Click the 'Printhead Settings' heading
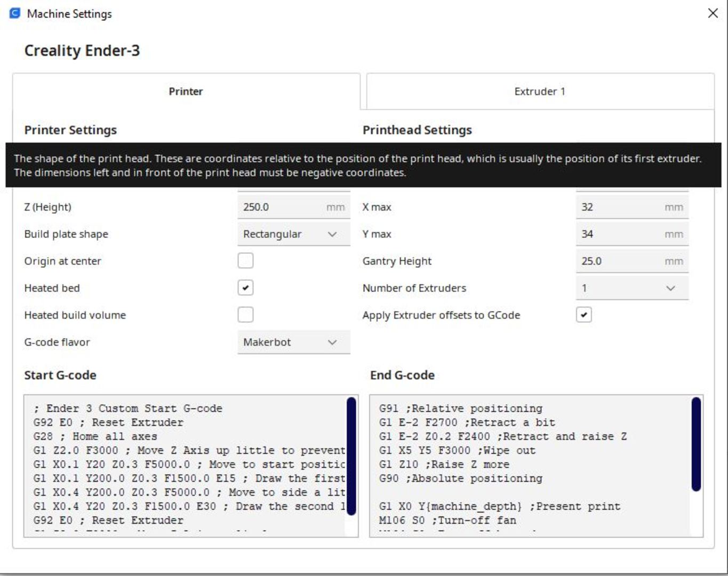 (417, 130)
